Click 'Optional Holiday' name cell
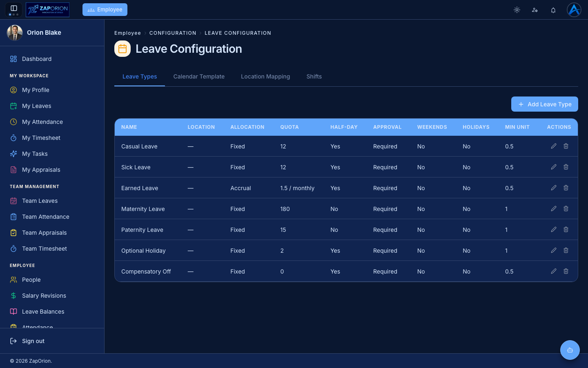588x368 pixels. tap(143, 251)
